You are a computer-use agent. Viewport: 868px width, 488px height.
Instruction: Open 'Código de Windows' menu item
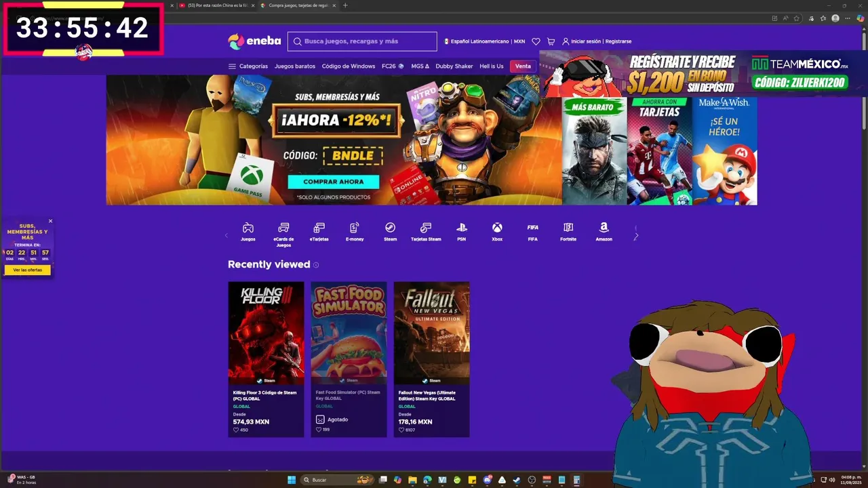(349, 66)
